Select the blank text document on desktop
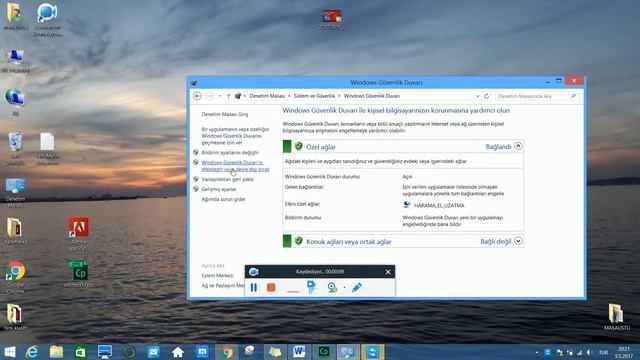The width and height of the screenshot is (640, 360). click(48, 149)
